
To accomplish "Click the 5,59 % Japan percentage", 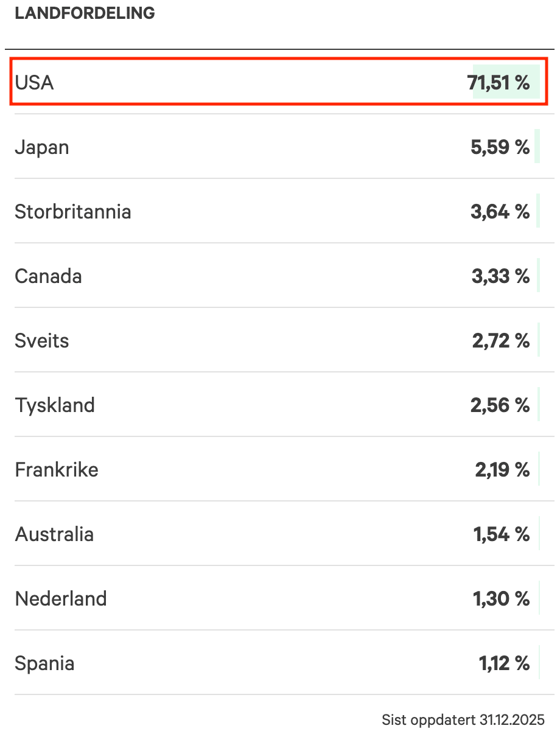I will (500, 147).
